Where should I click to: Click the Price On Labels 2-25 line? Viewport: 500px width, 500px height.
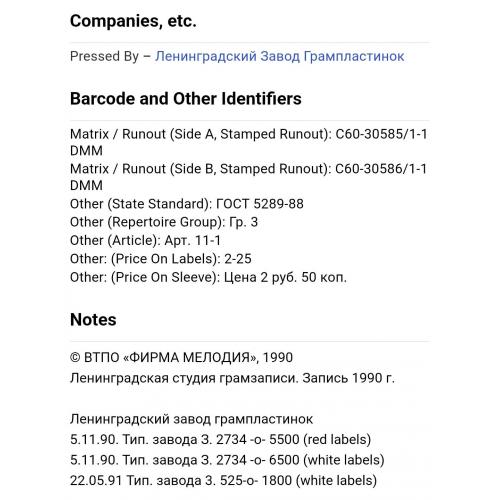pos(161,259)
